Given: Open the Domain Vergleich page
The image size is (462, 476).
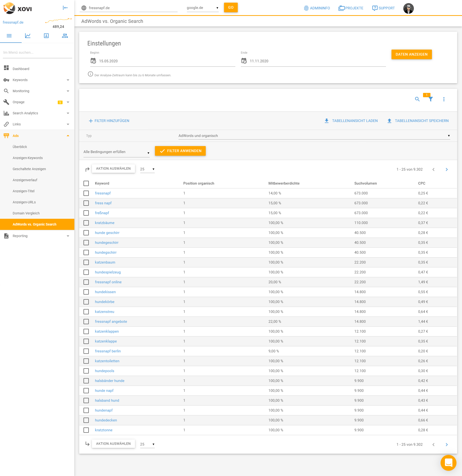Looking at the screenshot, I should tap(26, 213).
